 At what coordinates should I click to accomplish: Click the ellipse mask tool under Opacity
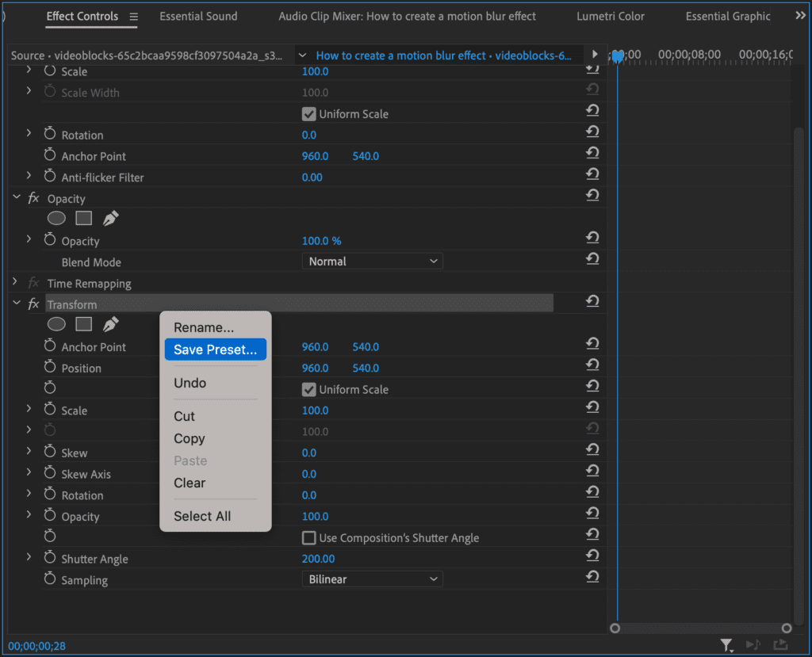click(56, 218)
